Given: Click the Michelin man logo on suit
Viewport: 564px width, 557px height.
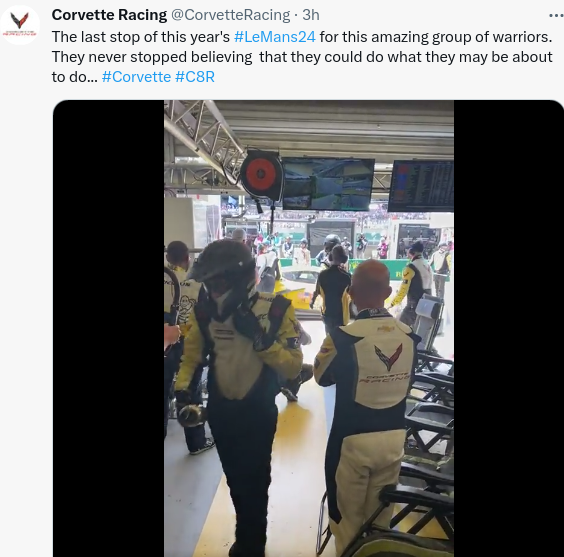Looking at the screenshot, I should [186, 308].
